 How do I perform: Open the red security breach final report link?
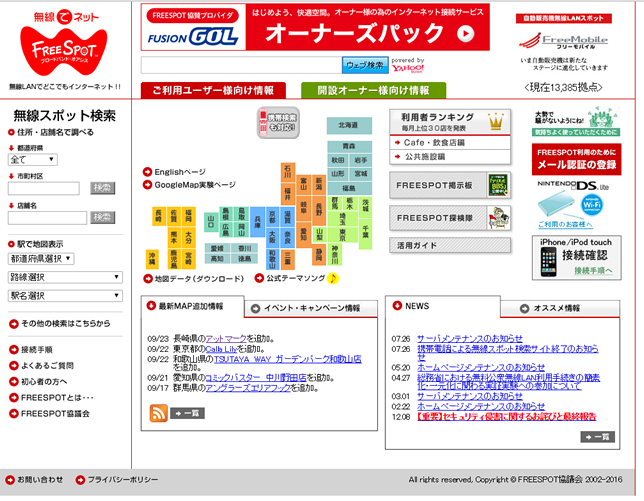pos(506,416)
